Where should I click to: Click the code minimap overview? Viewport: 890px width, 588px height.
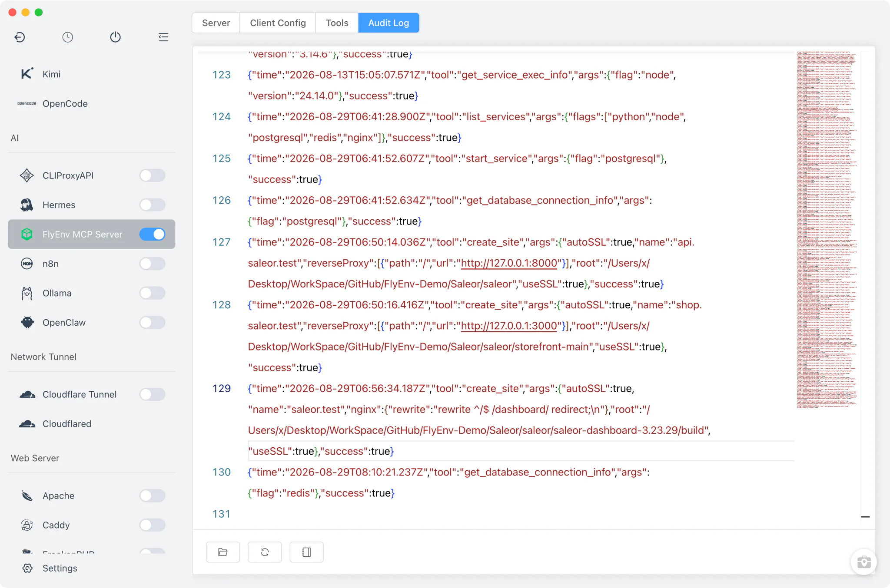click(827, 230)
